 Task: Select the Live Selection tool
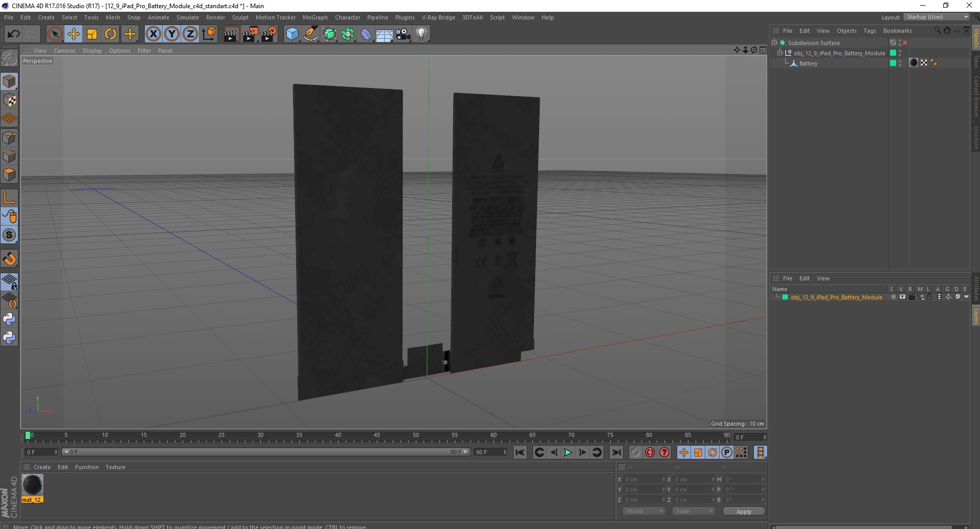click(55, 34)
